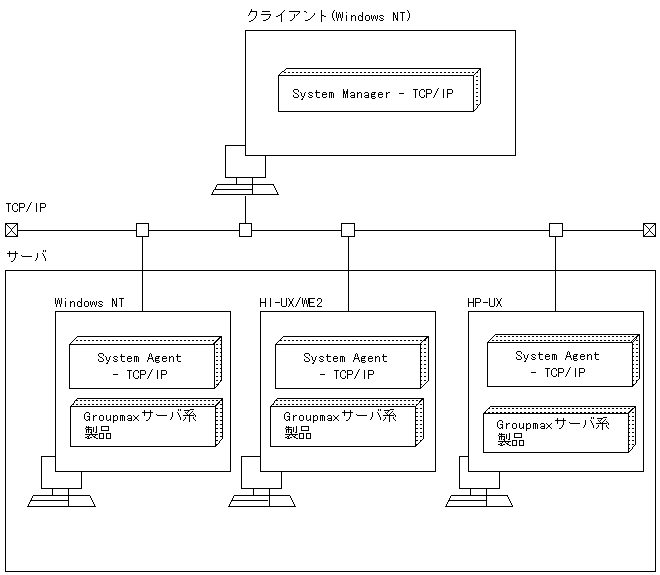Select the System Manager - TCP/IP box

coord(379,90)
